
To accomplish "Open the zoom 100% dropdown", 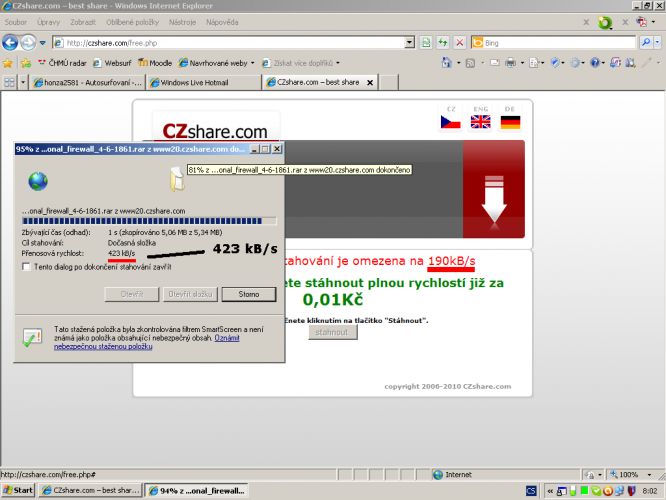I will click(x=649, y=474).
